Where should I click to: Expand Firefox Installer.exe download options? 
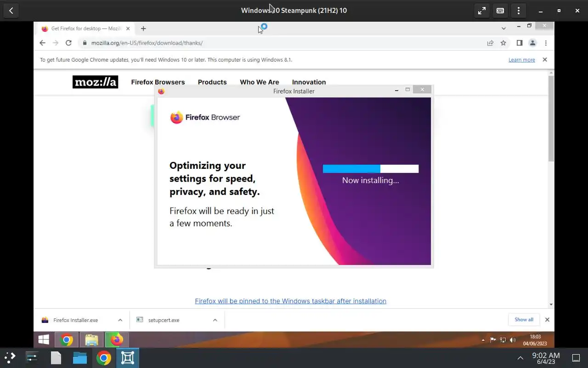coord(120,320)
